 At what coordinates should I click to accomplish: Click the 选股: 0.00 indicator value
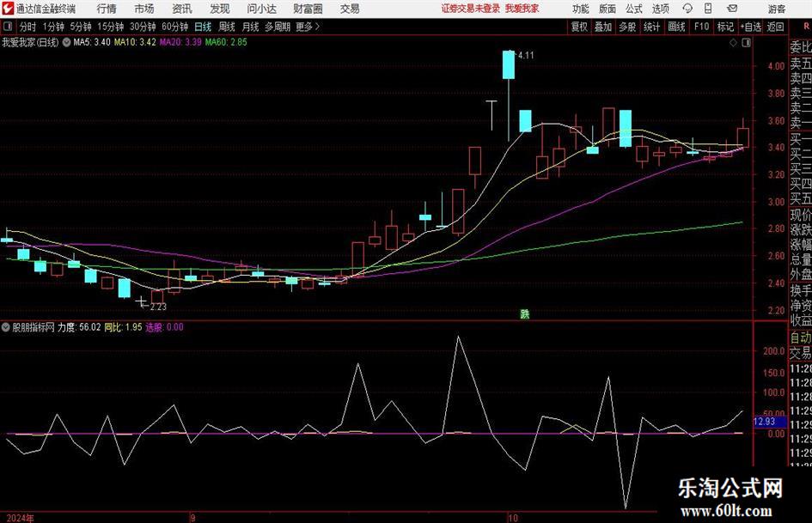pos(164,327)
